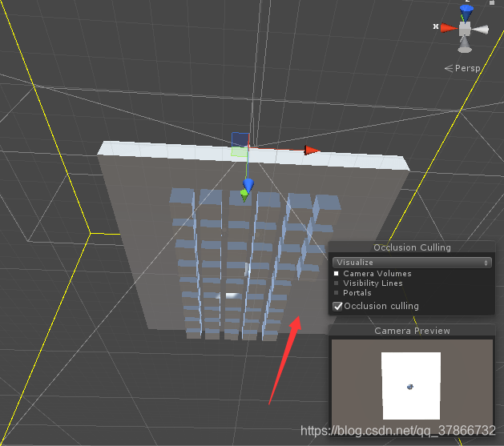
Task: Click the Occlusion Culling panel title
Action: click(x=412, y=247)
